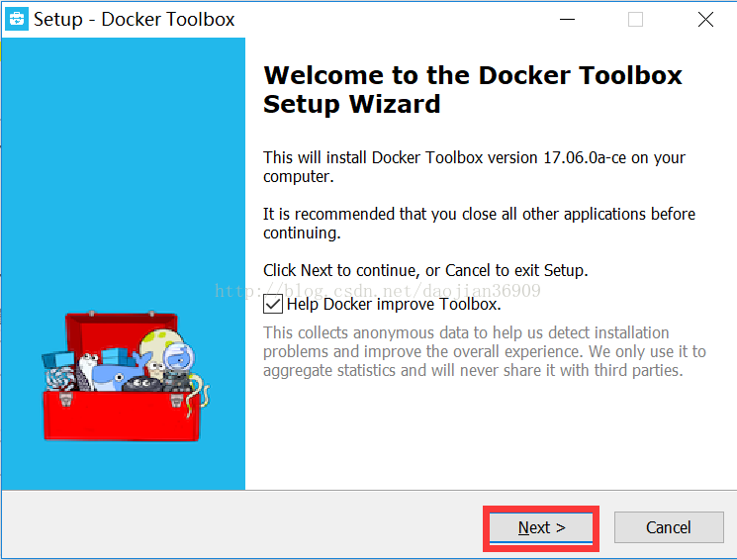Click the left silver latch on the red toolbox
The image size is (737, 560).
(x=65, y=400)
